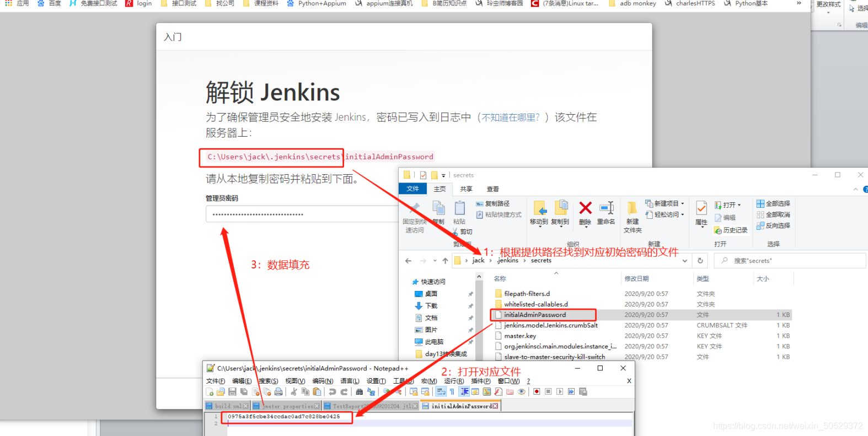Close the initialAdminPassword tab in Notepad++
Viewport: 868px width, 436px height.
coord(495,406)
